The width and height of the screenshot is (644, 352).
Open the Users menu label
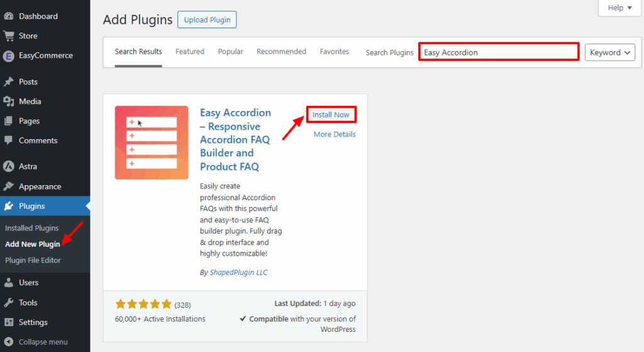pyautogui.click(x=28, y=283)
